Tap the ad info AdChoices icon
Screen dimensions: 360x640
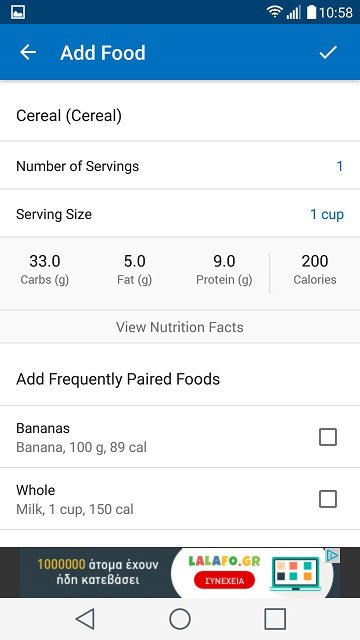(333, 555)
